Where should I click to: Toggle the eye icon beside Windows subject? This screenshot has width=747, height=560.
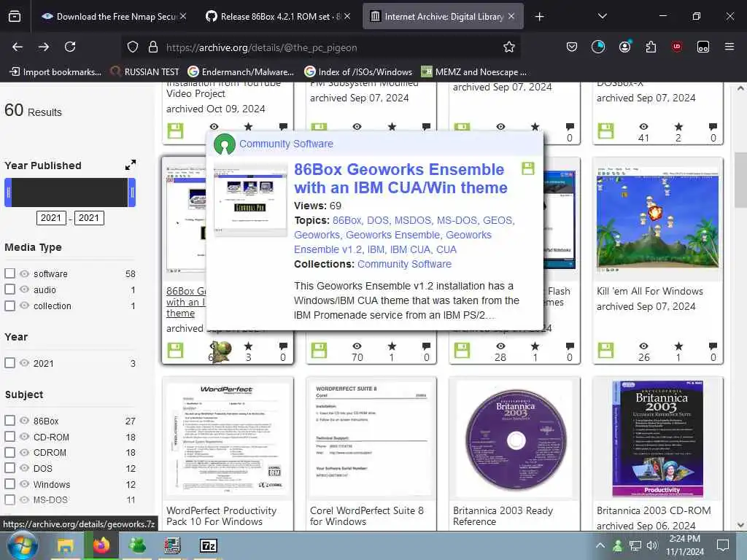click(x=24, y=484)
